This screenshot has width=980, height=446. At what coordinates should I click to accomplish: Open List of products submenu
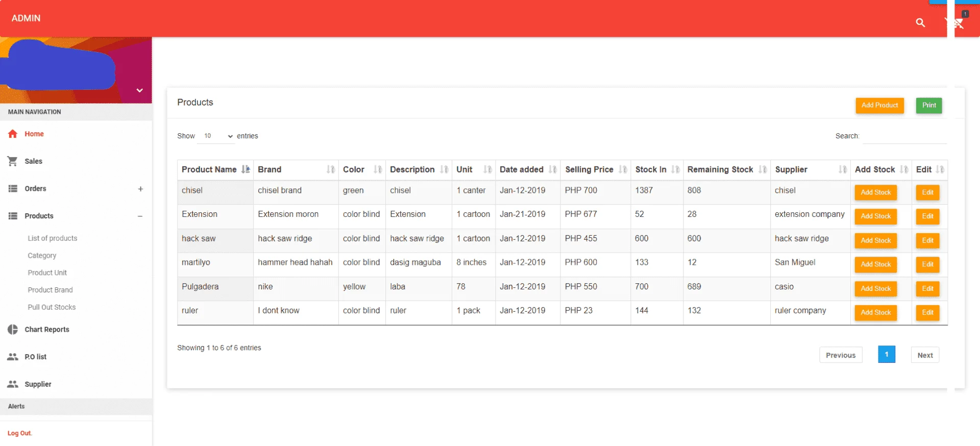click(x=53, y=238)
